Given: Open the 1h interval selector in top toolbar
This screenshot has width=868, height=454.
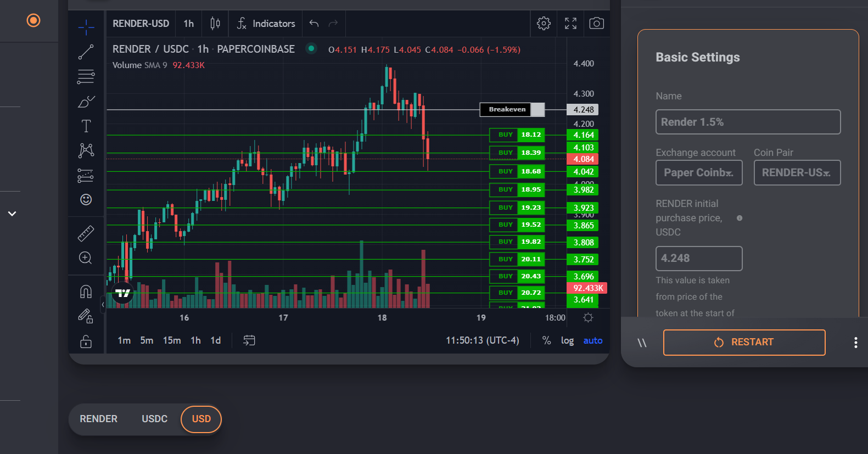Looking at the screenshot, I should 189,24.
